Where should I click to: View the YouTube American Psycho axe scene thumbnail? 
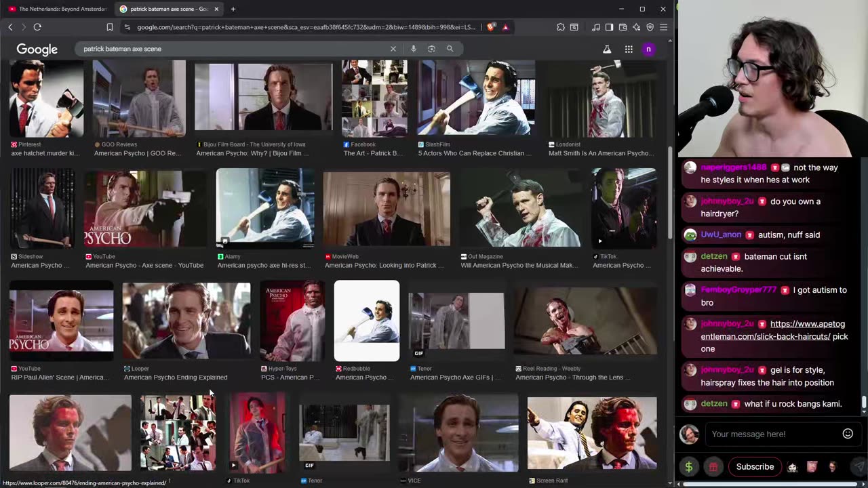point(145,209)
